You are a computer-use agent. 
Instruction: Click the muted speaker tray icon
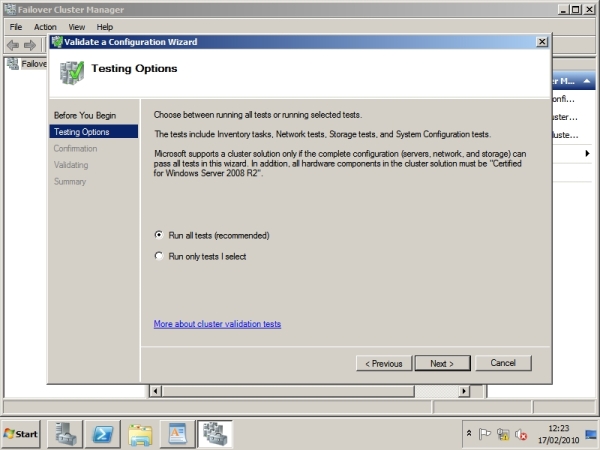point(521,434)
